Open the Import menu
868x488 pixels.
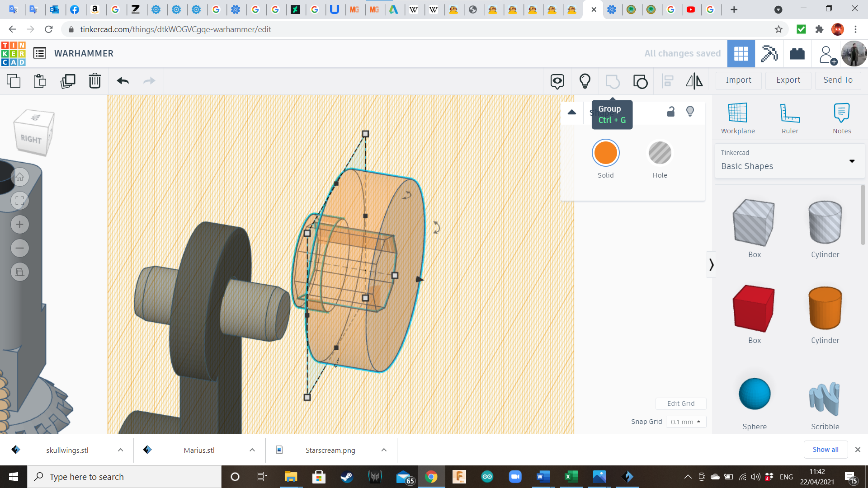[739, 80]
